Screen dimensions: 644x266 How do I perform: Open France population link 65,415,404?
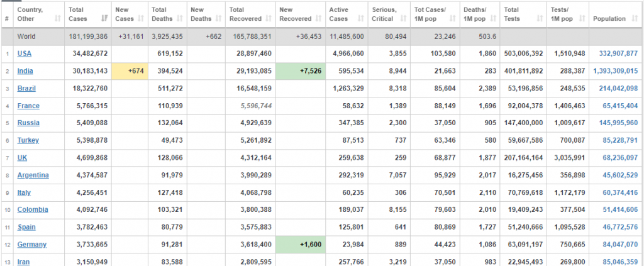pos(621,106)
